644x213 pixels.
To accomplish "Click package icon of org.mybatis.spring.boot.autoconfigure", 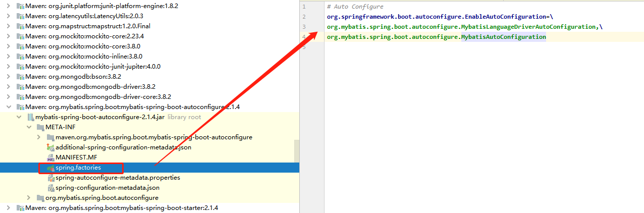I will [x=40, y=198].
